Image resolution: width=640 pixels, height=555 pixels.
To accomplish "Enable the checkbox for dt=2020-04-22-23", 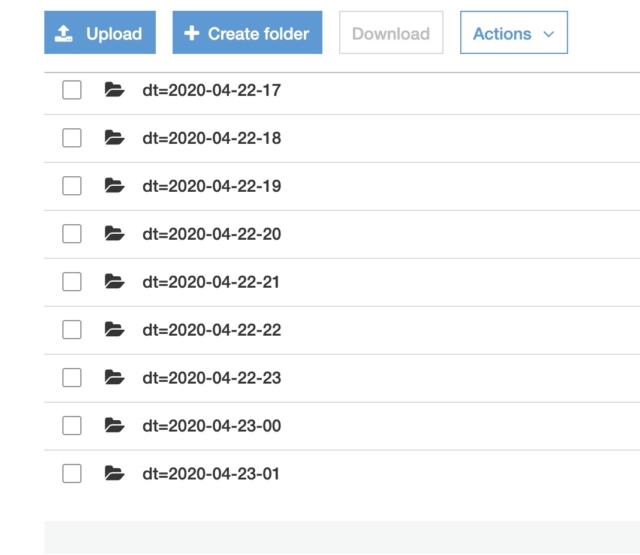I will [72, 378].
